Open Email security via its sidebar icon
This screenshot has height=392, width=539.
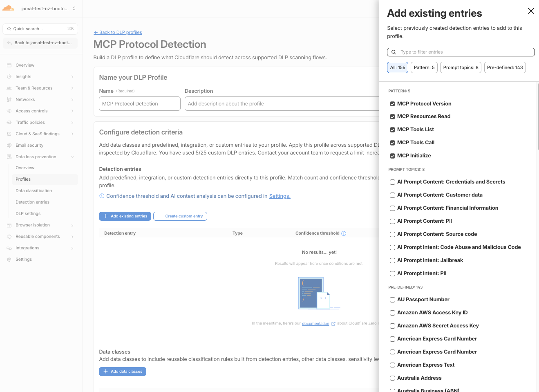point(9,146)
